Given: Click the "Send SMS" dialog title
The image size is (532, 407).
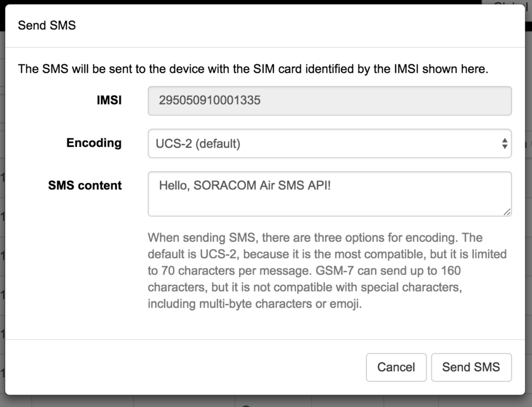Looking at the screenshot, I should pyautogui.click(x=47, y=25).
